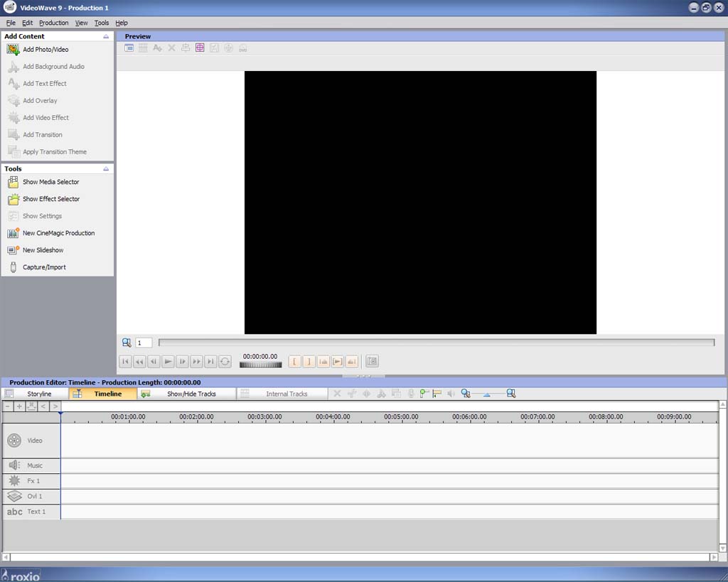
Task: Set mark-out point with right bracket button
Action: point(309,361)
